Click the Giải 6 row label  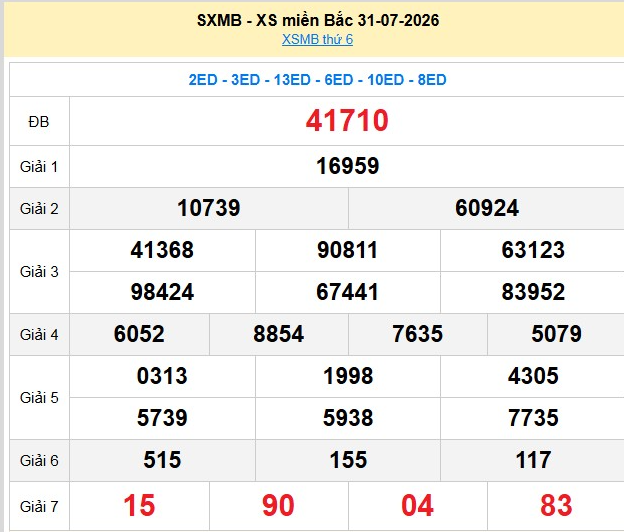click(39, 461)
